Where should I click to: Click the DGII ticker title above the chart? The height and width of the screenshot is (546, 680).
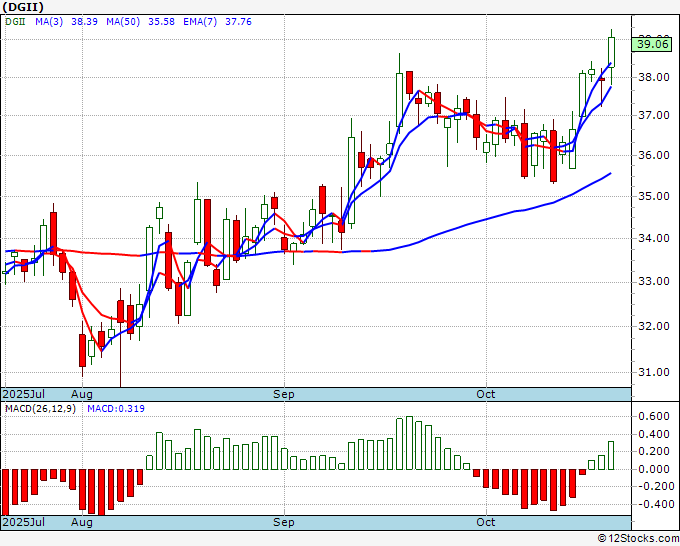(x=23, y=7)
